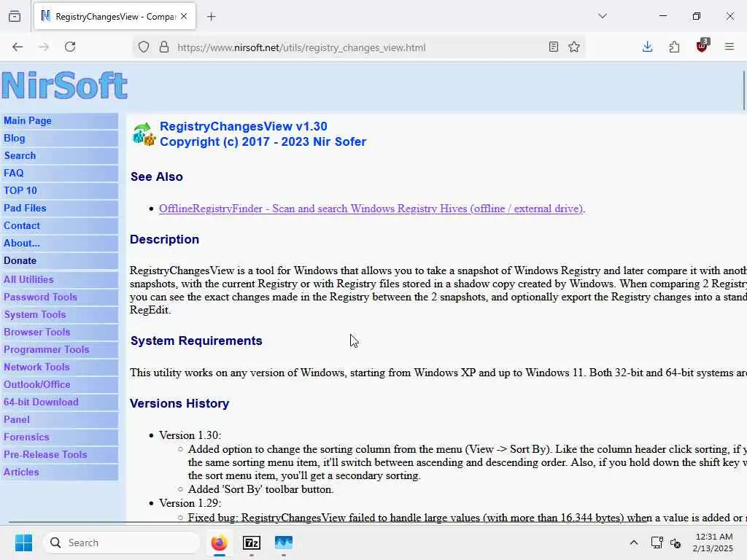Click the muted volume tray icon
Image resolution: width=747 pixels, height=560 pixels.
[676, 542]
